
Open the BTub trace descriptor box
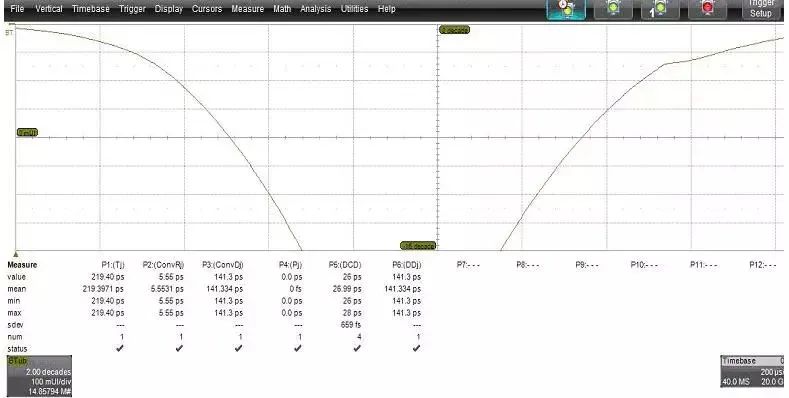point(39,376)
